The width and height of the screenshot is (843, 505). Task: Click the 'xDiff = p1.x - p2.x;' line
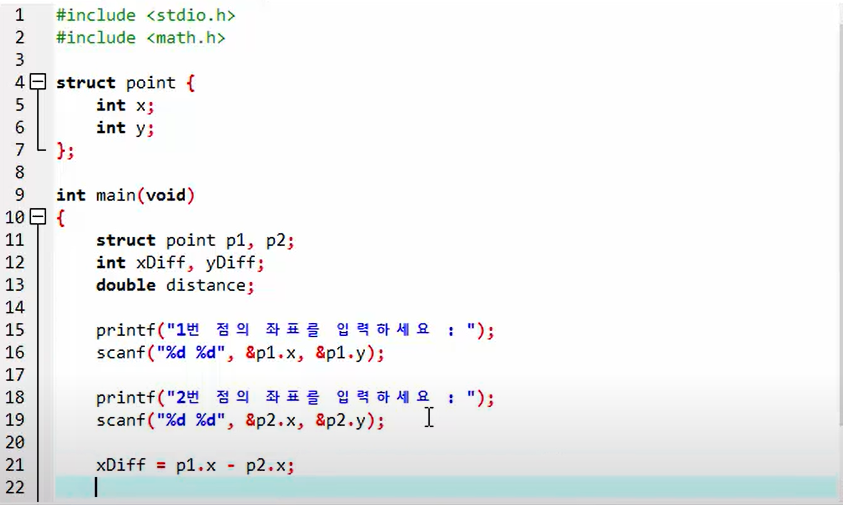pos(195,465)
